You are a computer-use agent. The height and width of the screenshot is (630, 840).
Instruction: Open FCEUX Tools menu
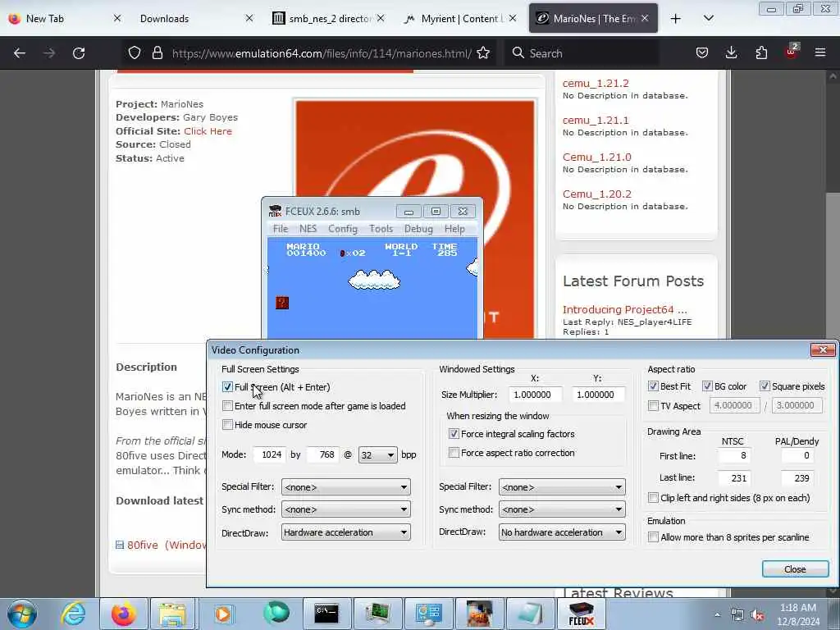(x=381, y=229)
